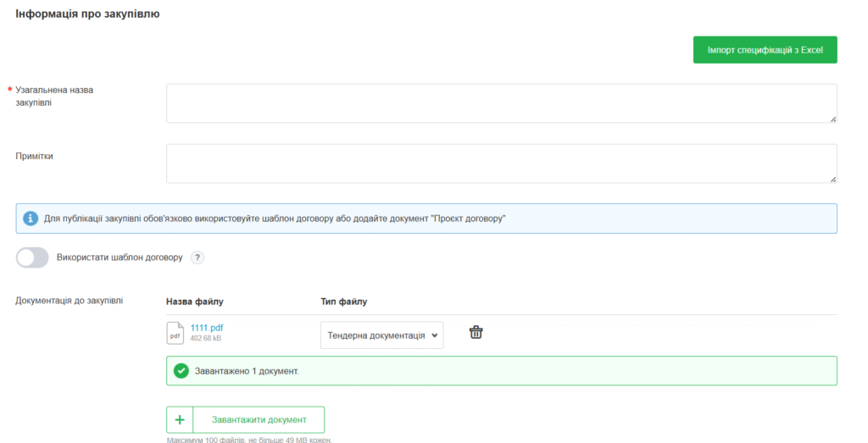The height and width of the screenshot is (443, 868).
Task: Enable the Використати шаблон договору switch
Action: click(33, 257)
